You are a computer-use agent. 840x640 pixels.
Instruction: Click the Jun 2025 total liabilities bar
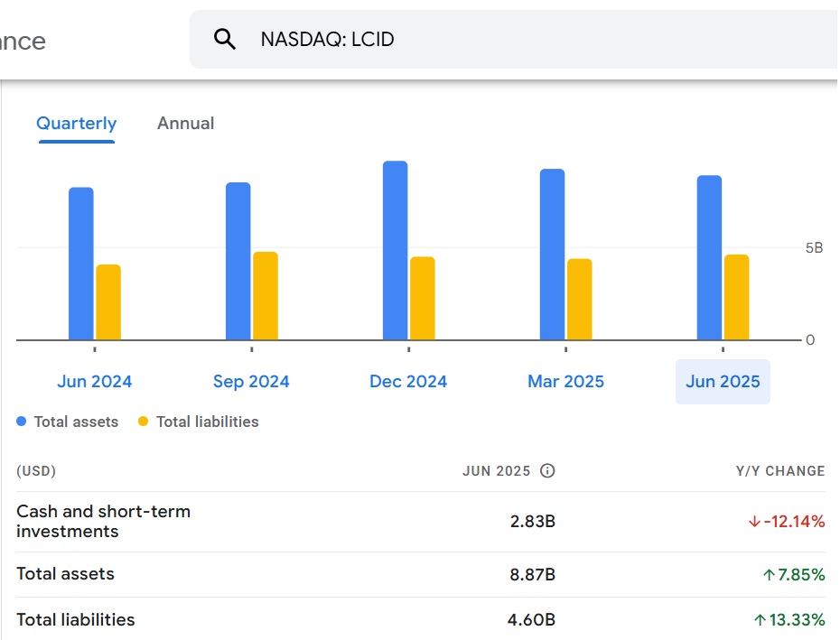click(737, 297)
